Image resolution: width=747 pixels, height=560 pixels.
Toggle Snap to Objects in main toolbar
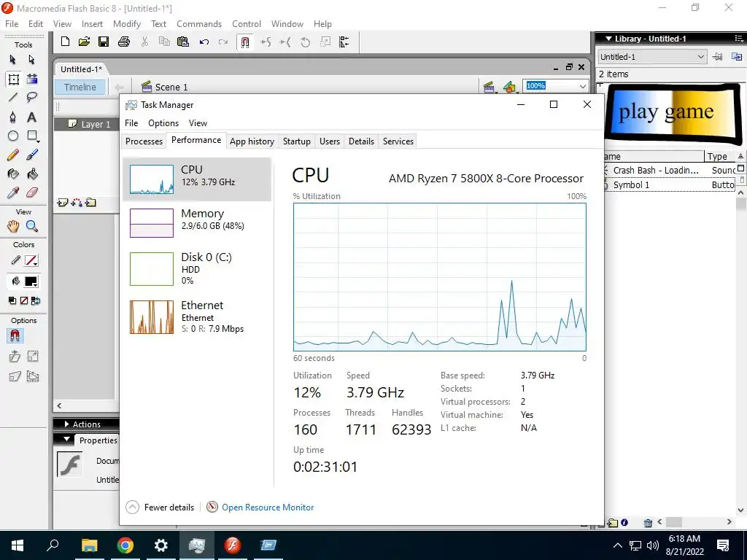click(245, 42)
